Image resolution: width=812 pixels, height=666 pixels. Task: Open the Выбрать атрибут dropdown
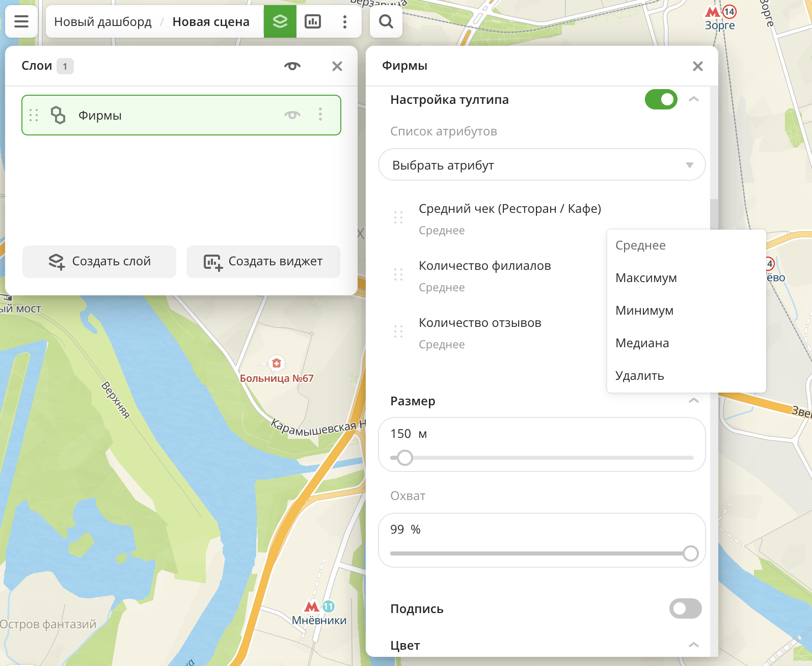[542, 165]
